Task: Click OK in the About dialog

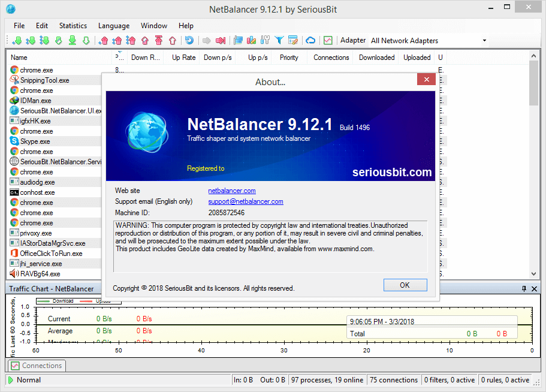Action: (405, 285)
